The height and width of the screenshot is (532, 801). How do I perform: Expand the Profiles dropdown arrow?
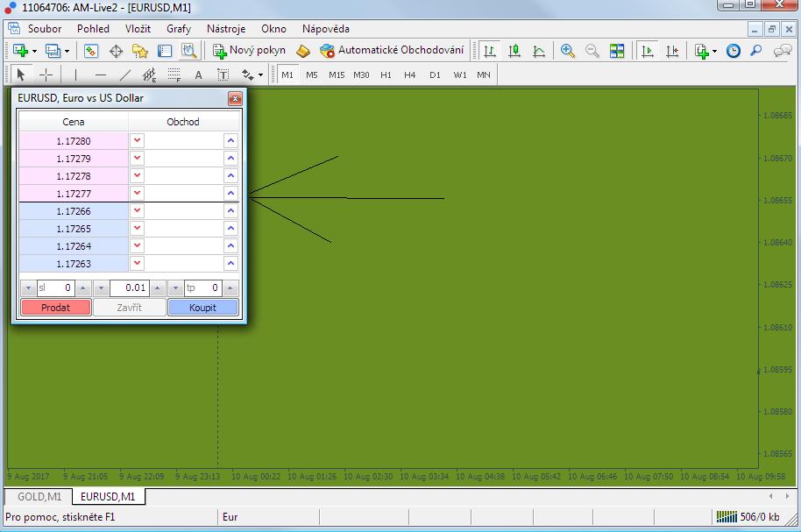[67, 51]
